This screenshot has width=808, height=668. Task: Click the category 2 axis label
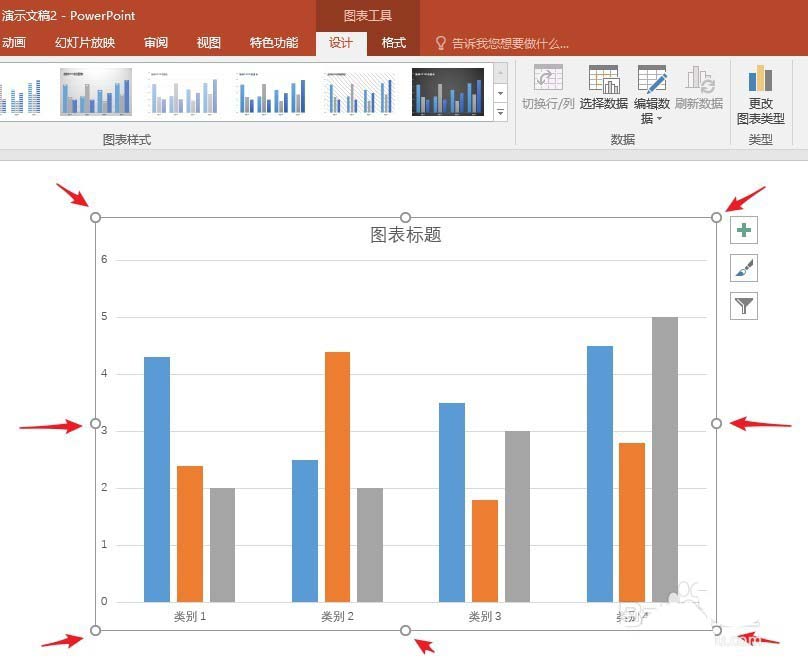pyautogui.click(x=337, y=616)
